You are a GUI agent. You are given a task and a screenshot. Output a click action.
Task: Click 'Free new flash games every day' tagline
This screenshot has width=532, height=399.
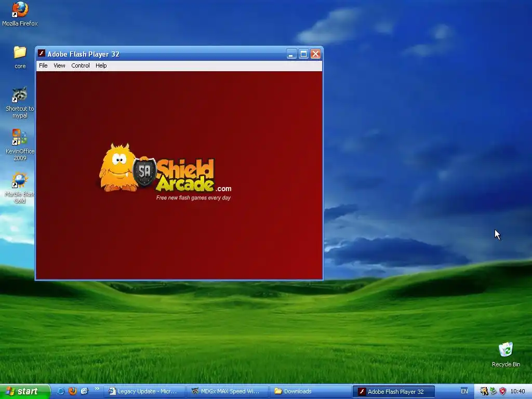click(x=193, y=197)
